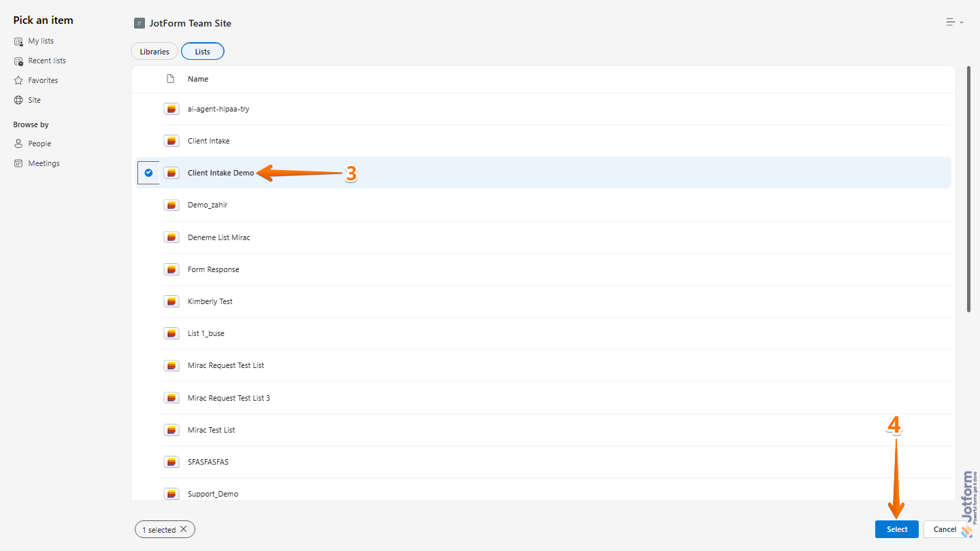Click the Cancel button
Image resolution: width=980 pixels, height=551 pixels.
pyautogui.click(x=945, y=529)
